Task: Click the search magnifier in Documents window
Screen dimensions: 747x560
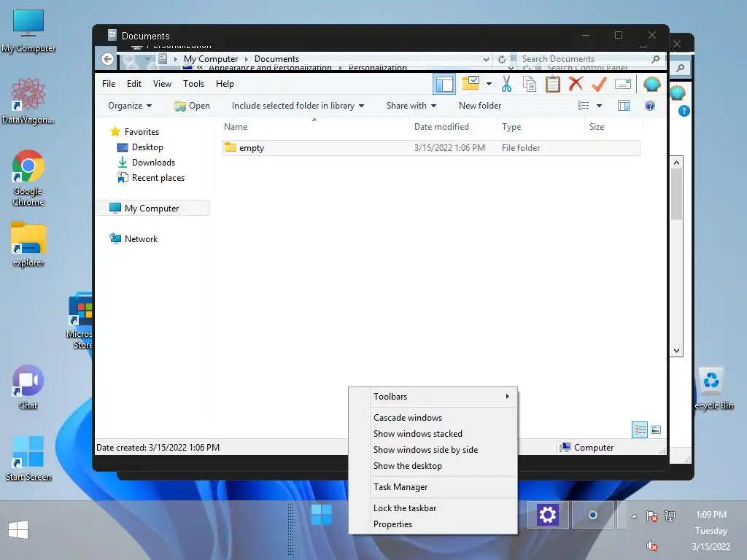Action: point(656,59)
